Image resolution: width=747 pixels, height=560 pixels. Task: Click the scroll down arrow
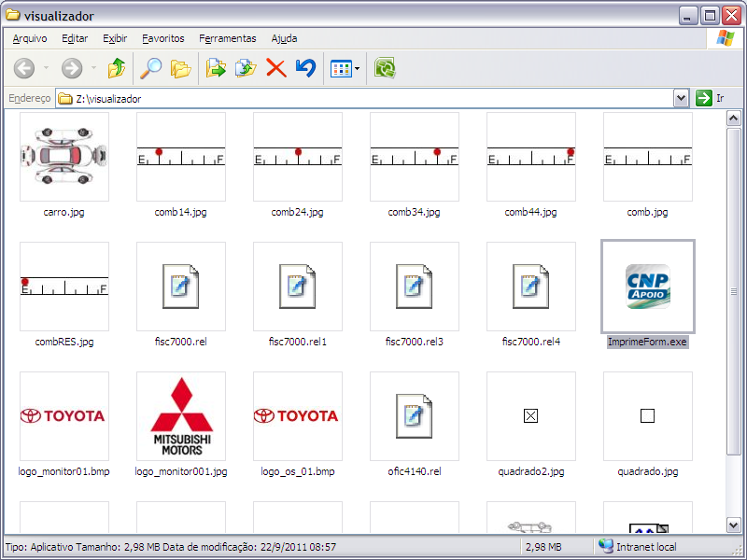point(734,525)
